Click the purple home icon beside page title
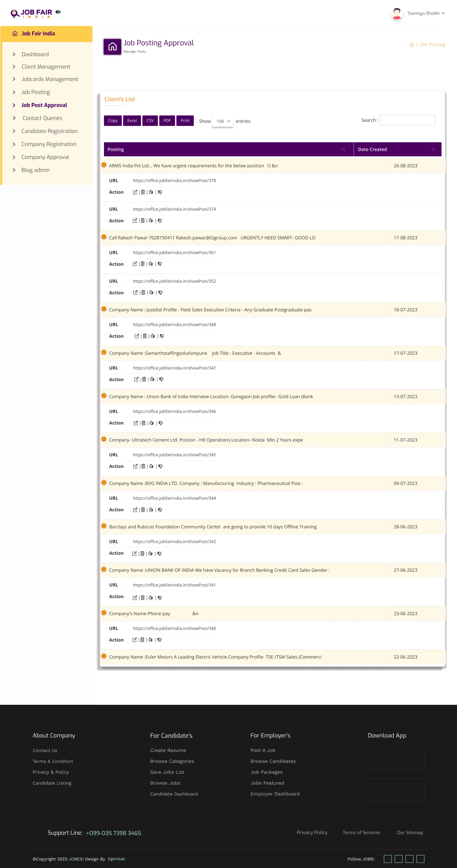 pos(112,47)
